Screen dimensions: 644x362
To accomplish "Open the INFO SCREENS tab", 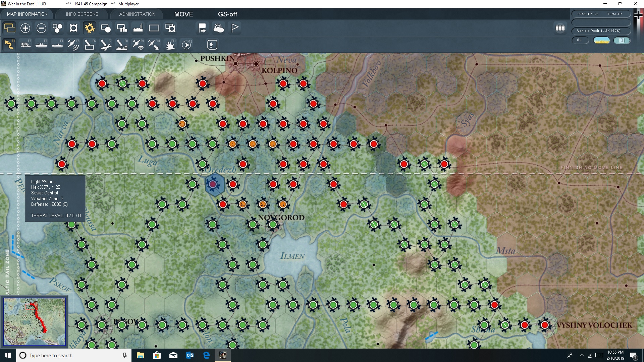I will 82,14.
